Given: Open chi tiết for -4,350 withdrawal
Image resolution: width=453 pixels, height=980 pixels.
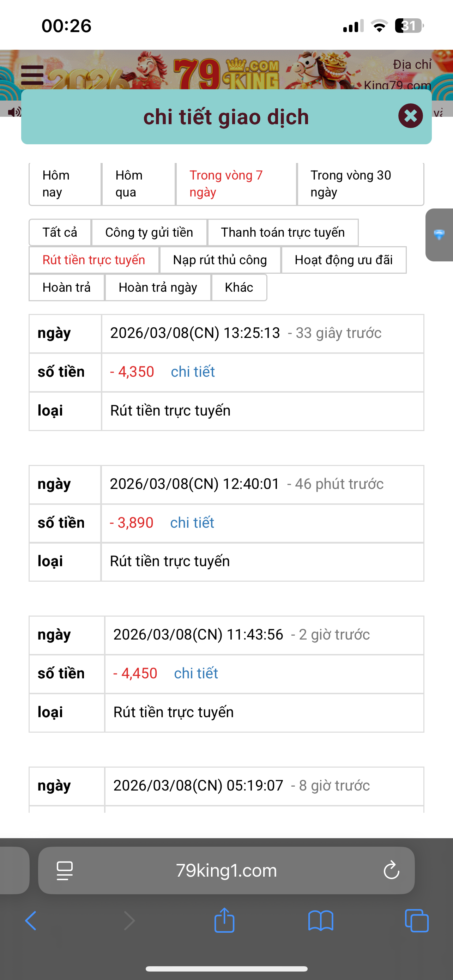Looking at the screenshot, I should (x=193, y=372).
